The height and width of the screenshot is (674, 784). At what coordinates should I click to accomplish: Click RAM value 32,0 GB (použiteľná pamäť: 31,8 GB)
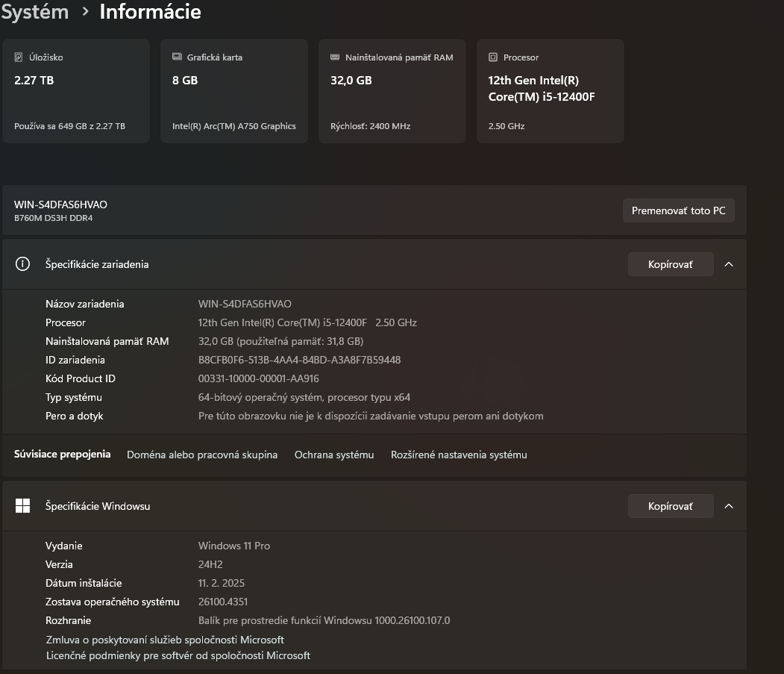(x=280, y=341)
